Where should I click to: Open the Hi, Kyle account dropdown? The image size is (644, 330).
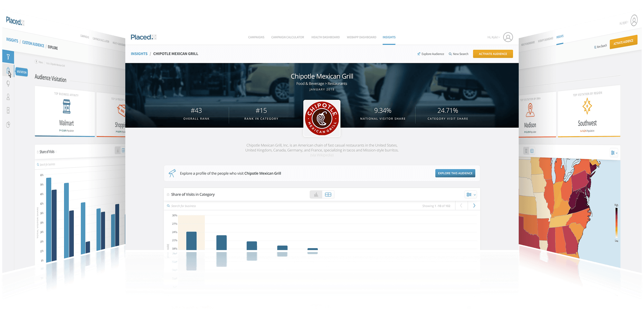pos(494,37)
